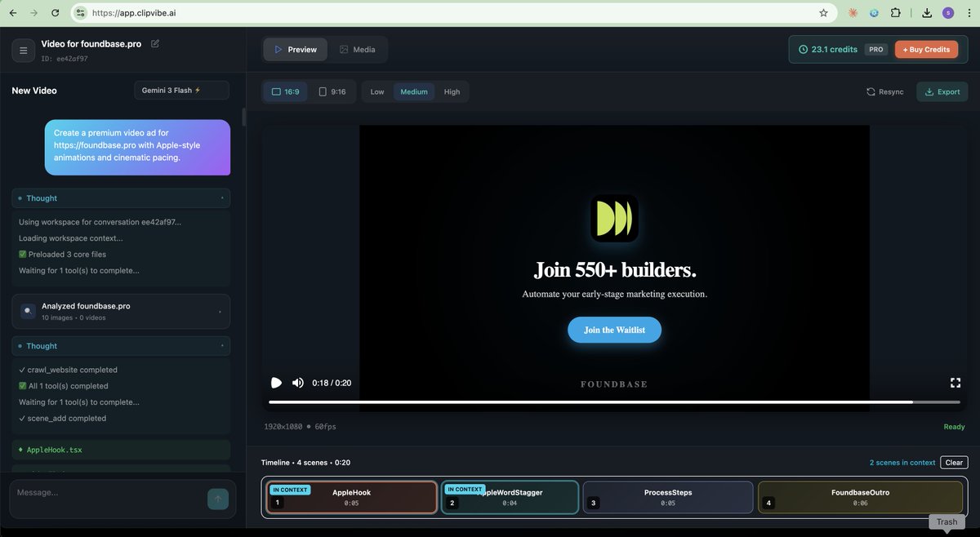Click the user prompt message bubble
The height and width of the screenshot is (537, 980).
137,148
